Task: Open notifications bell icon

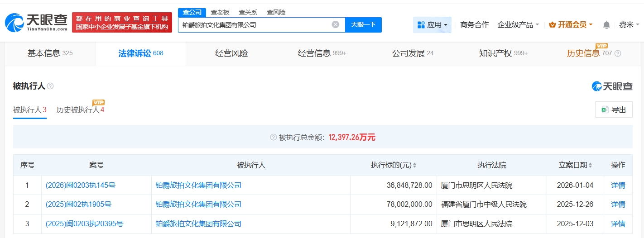Action: pos(606,25)
